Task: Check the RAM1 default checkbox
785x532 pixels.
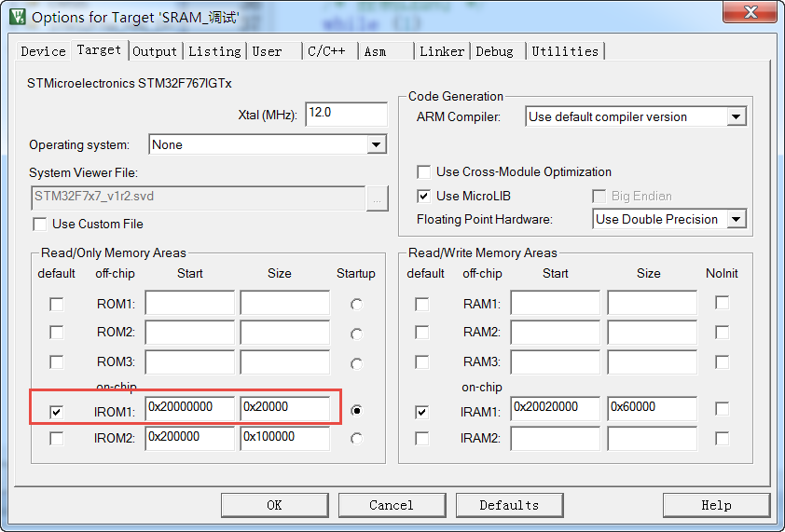Action: point(422,304)
